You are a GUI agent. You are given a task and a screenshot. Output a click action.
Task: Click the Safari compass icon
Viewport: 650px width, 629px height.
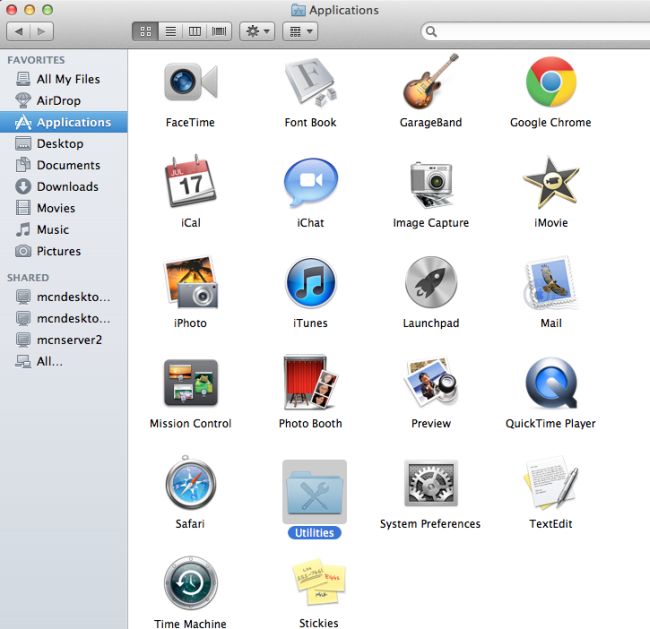(x=190, y=483)
